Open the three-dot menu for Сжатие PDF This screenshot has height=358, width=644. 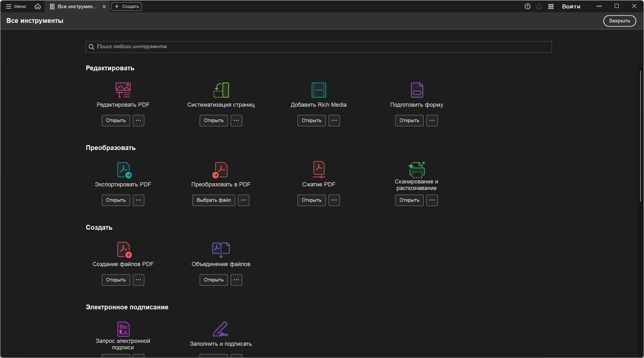click(x=334, y=200)
